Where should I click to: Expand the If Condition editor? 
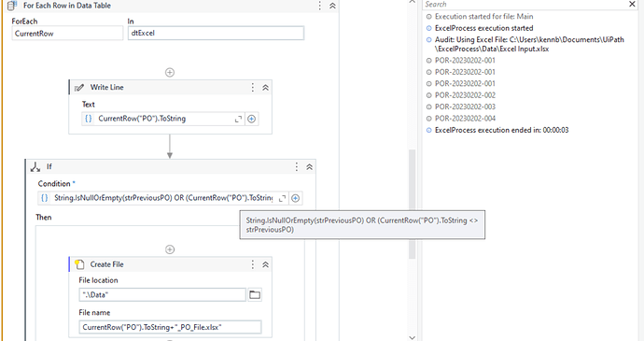[x=282, y=198]
